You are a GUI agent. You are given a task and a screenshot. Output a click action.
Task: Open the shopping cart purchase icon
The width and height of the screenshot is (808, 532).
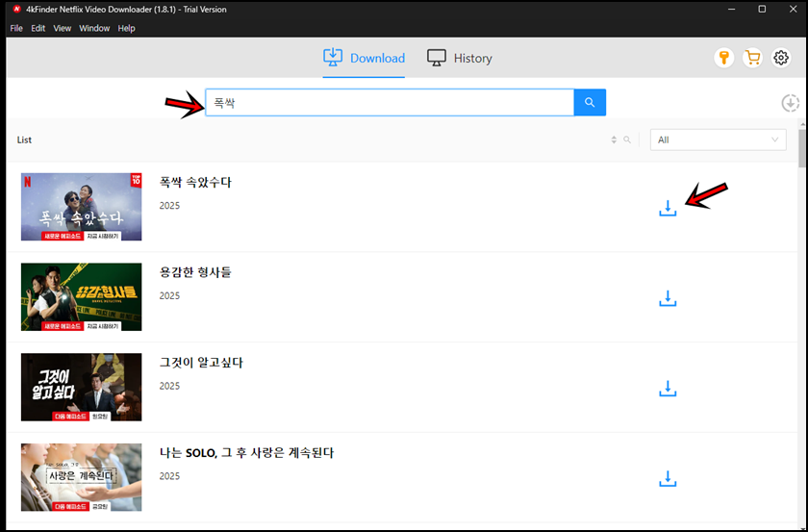click(x=753, y=58)
